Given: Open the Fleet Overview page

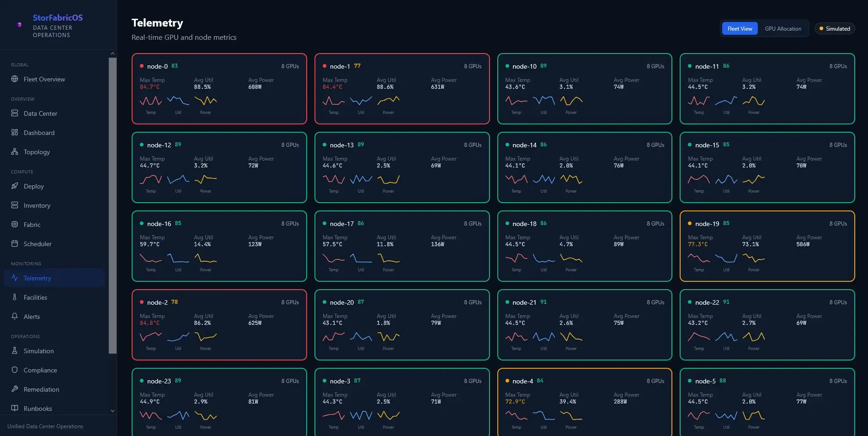Looking at the screenshot, I should [x=54, y=79].
